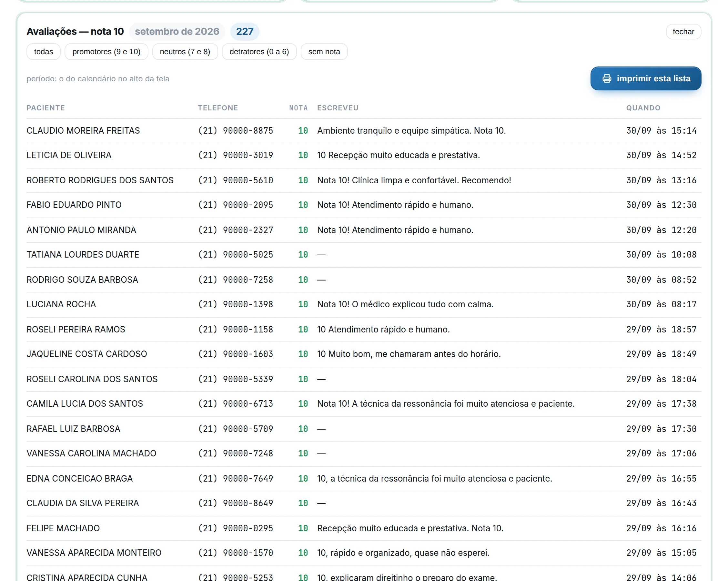Click the printer icon in the print button
Viewport: 728px width, 581px height.
pyautogui.click(x=607, y=78)
